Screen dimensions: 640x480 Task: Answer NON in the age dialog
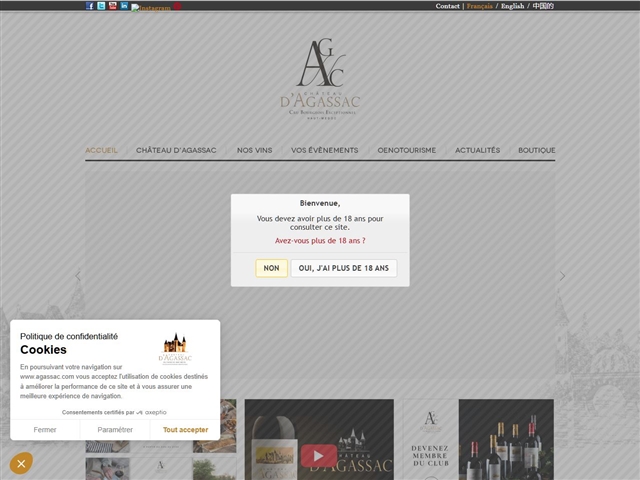[271, 268]
